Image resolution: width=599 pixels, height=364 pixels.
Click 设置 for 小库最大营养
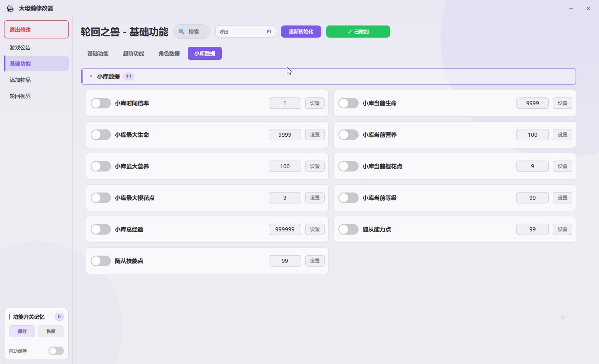point(315,166)
